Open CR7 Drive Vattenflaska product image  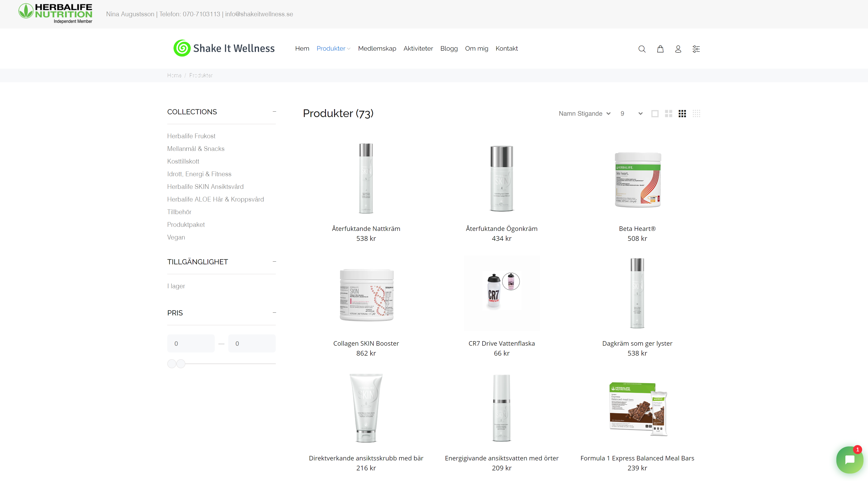pos(501,293)
